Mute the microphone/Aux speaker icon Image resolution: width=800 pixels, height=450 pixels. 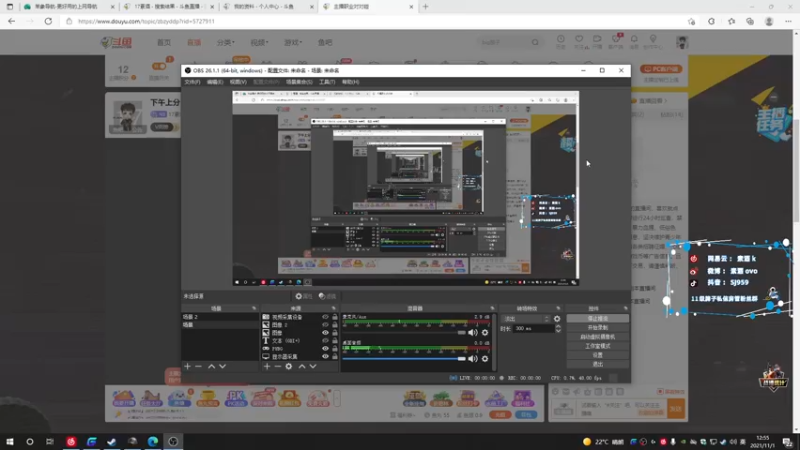click(473, 333)
